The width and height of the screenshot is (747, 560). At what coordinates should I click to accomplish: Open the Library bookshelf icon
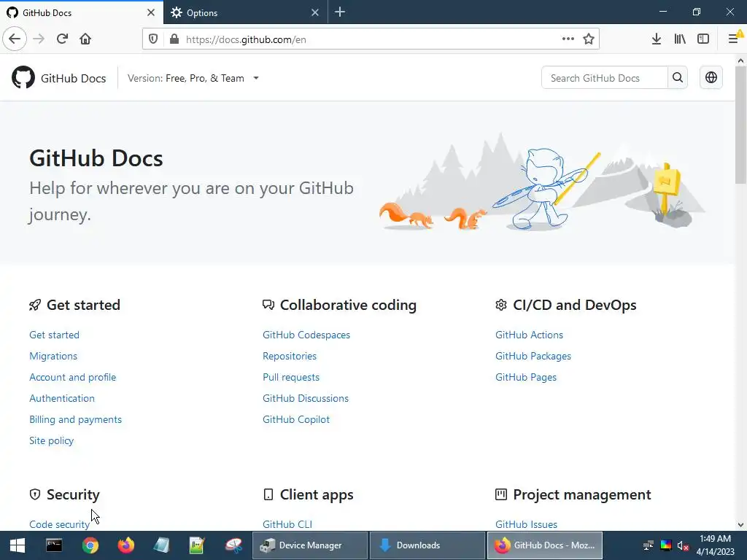pyautogui.click(x=680, y=39)
